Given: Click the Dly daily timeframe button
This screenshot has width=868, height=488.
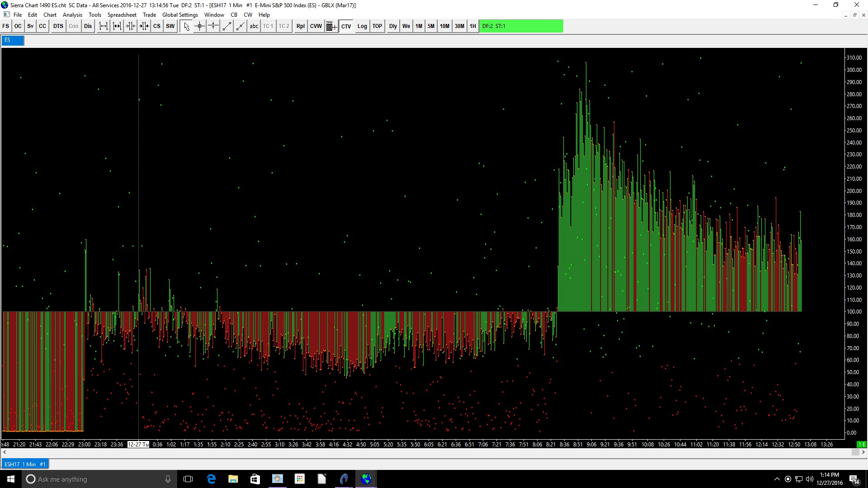Looking at the screenshot, I should click(393, 26).
